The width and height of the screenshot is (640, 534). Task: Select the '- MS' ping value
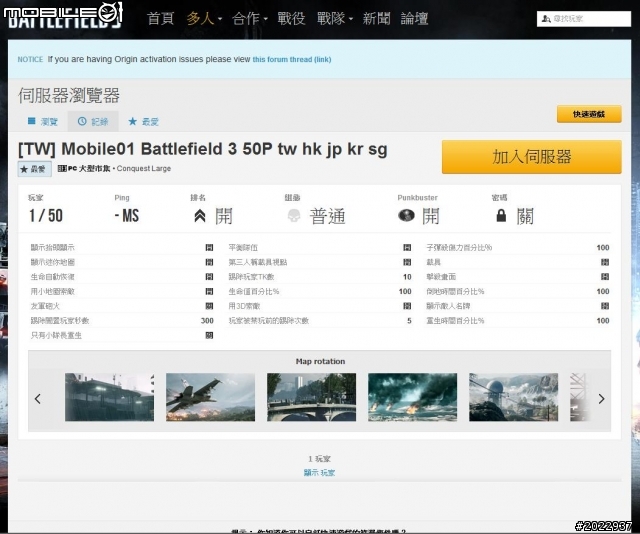pos(127,216)
